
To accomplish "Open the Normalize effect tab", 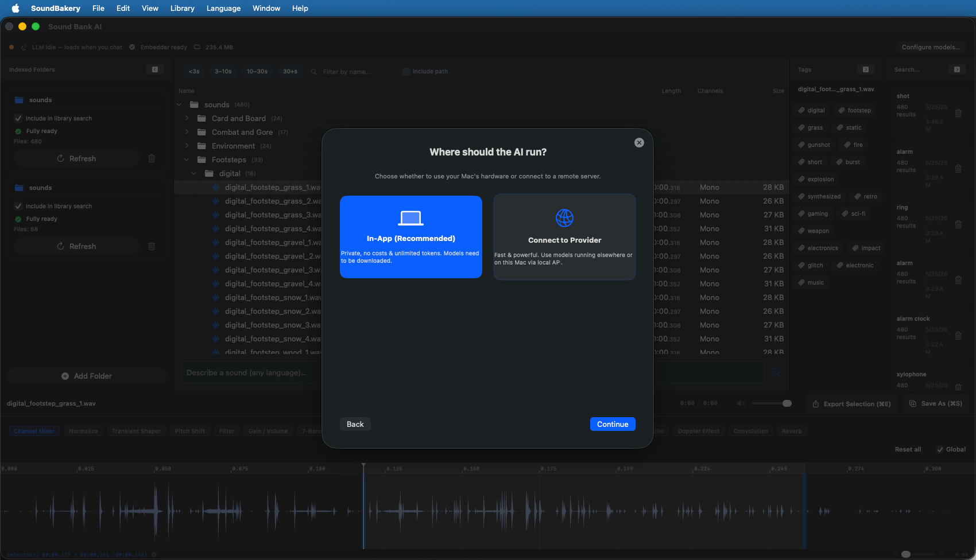I will tap(83, 431).
